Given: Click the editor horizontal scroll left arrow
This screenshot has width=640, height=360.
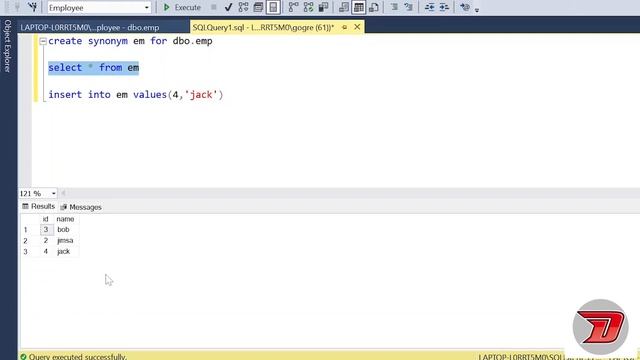Looking at the screenshot, I should 63,193.
